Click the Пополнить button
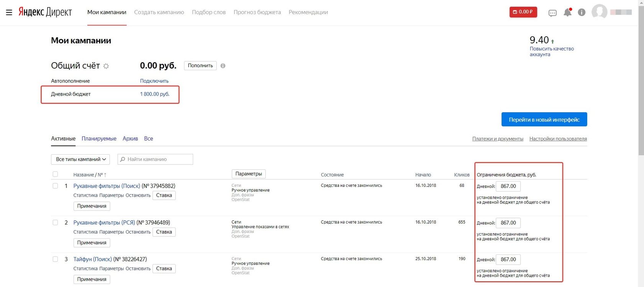 coord(200,66)
